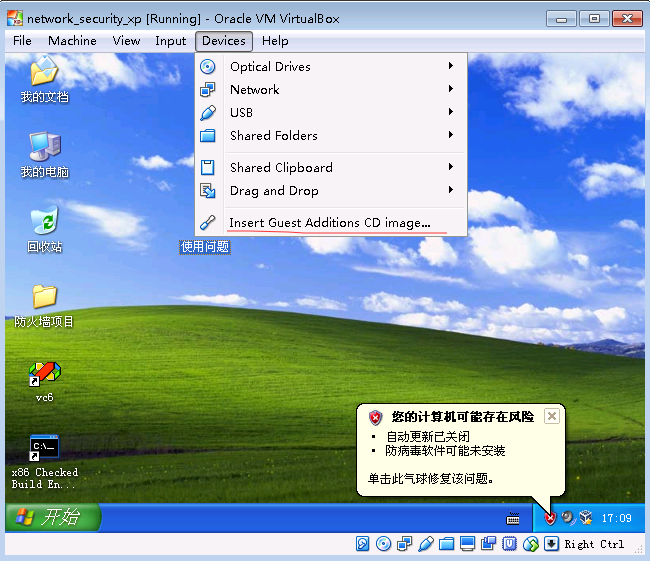Expand the USB submenu arrow

[451, 112]
